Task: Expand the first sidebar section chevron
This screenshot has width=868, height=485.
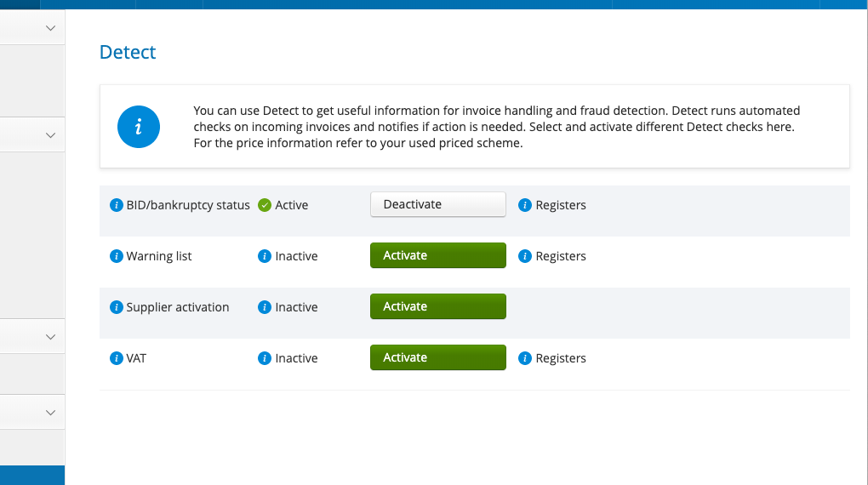Action: 50,28
